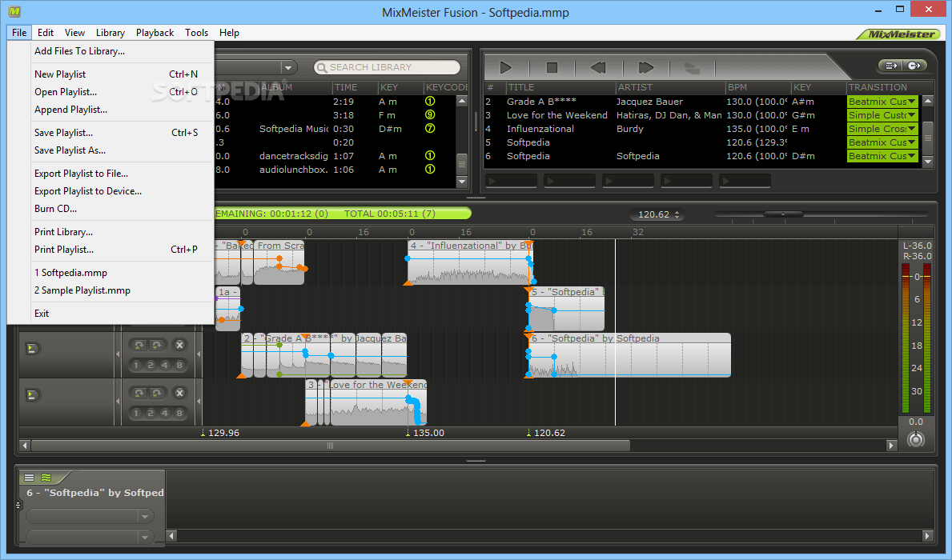
Task: Stop playback with the square Stop button
Action: pyautogui.click(x=552, y=67)
